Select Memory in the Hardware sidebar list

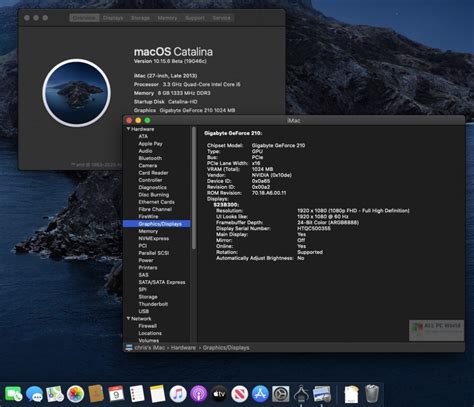pyautogui.click(x=148, y=231)
